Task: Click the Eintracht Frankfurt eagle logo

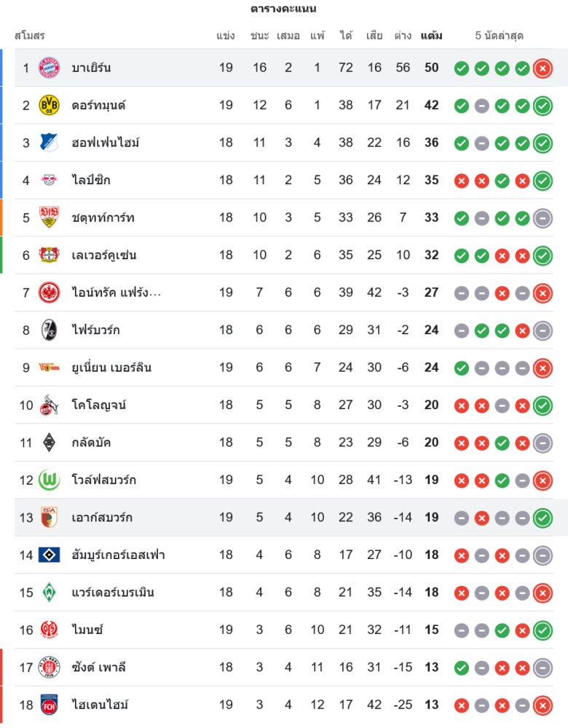Action: (49, 293)
